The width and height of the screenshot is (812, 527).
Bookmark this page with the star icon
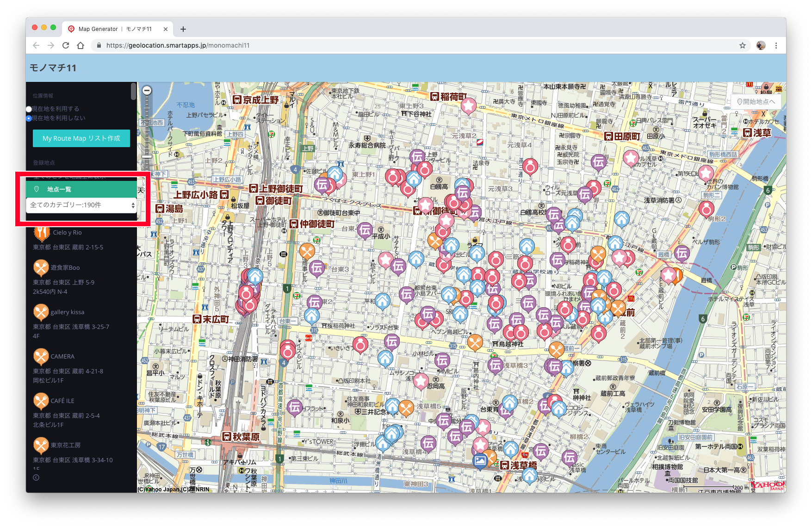742,45
